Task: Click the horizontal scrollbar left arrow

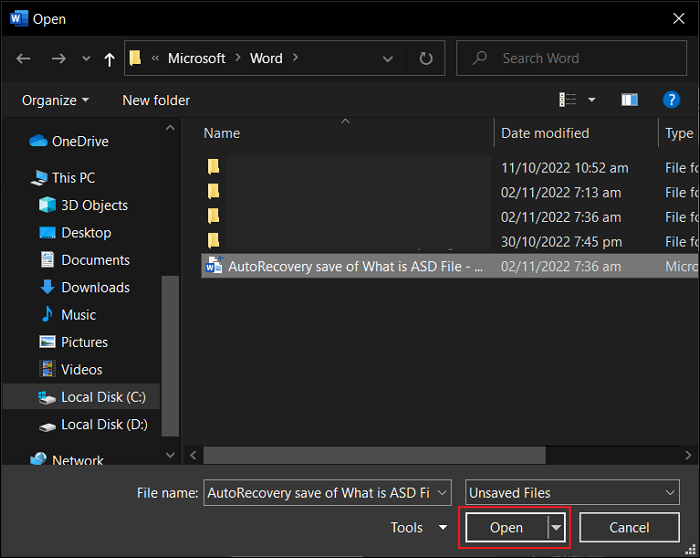Action: pyautogui.click(x=193, y=455)
